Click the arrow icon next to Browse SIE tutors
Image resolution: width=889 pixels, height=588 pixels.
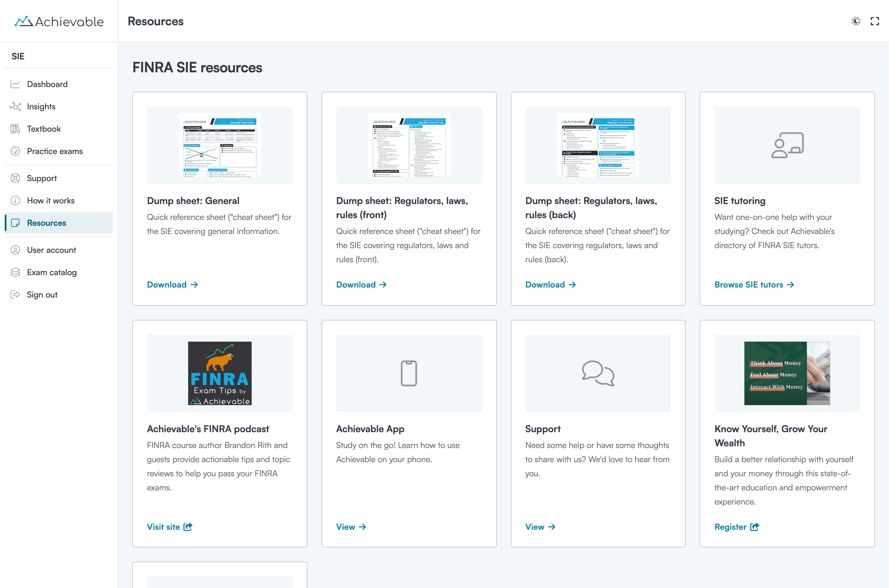click(791, 285)
